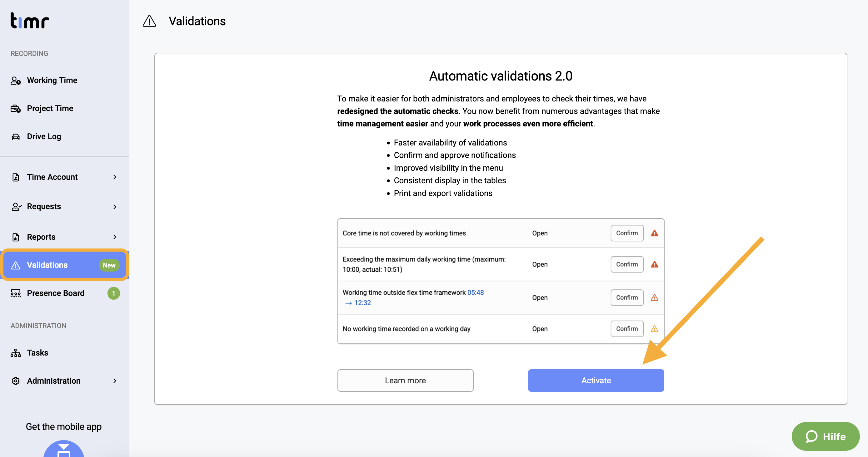Expand the Reports submenu chevron

pyautogui.click(x=115, y=237)
